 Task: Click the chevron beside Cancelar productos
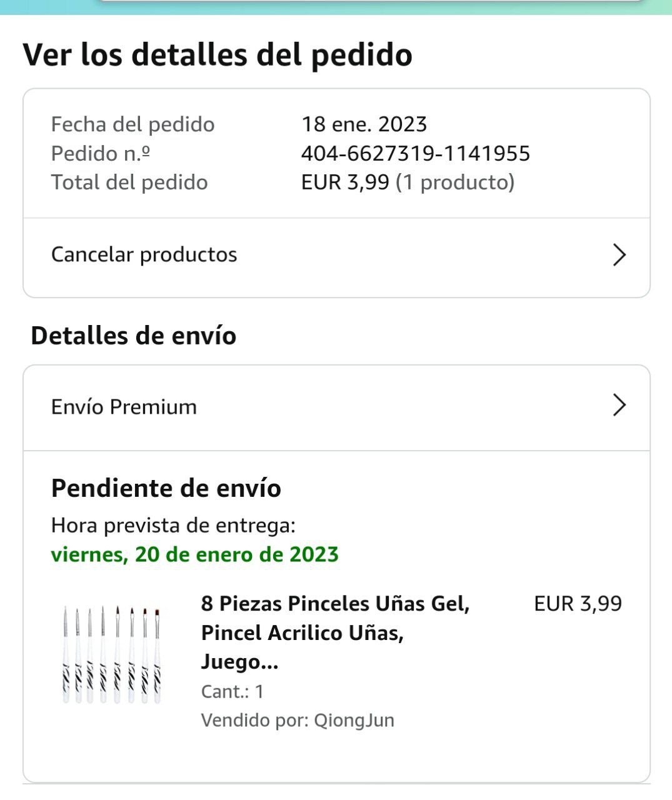tap(619, 255)
